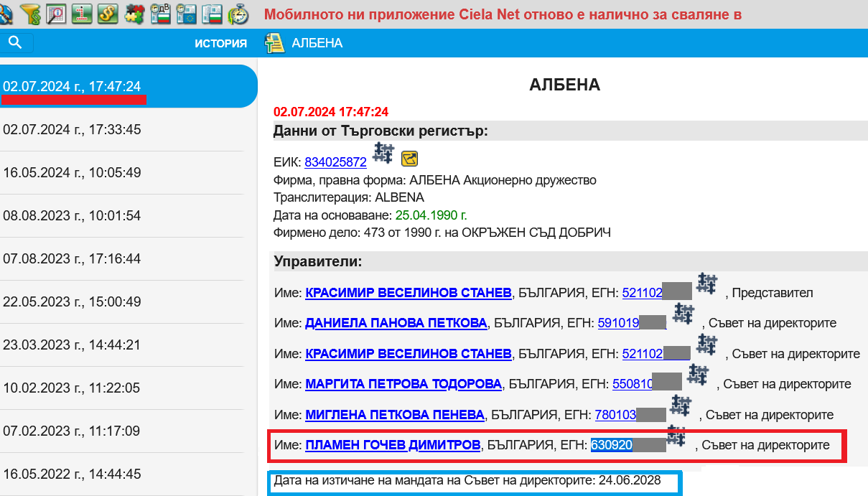Screen dimensions: 868x496
Task: Switch to the ИСТОРИЯ tab
Action: click(x=220, y=43)
